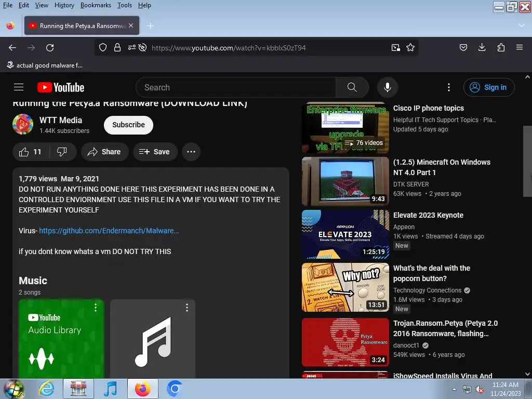Open the extensions puzzle icon

click(x=501, y=47)
